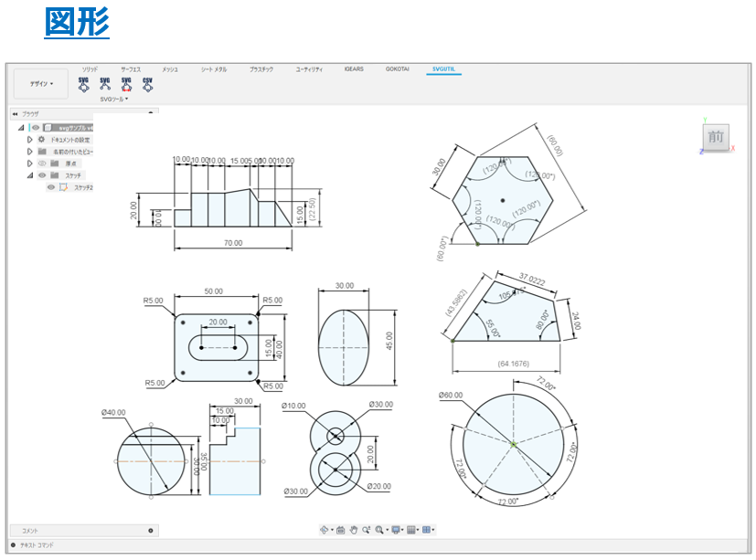Open the GOKOTAI tab
Image resolution: width=756 pixels, height=560 pixels.
point(398,69)
